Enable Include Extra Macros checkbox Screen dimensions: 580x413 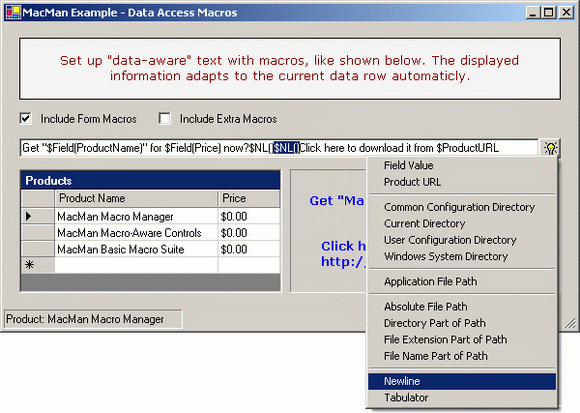tap(165, 119)
